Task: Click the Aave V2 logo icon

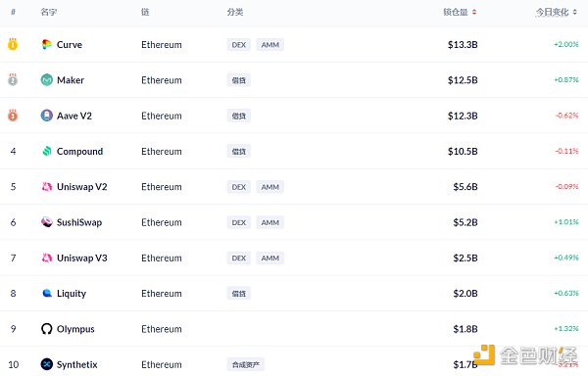Action: (x=46, y=116)
